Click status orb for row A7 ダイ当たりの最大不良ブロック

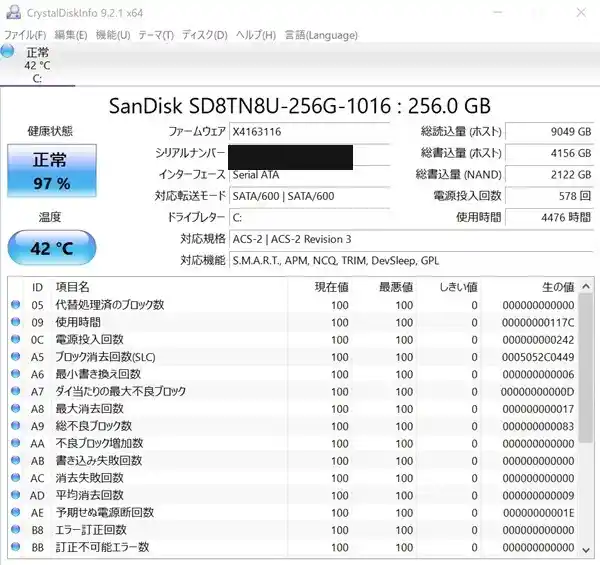[16, 391]
